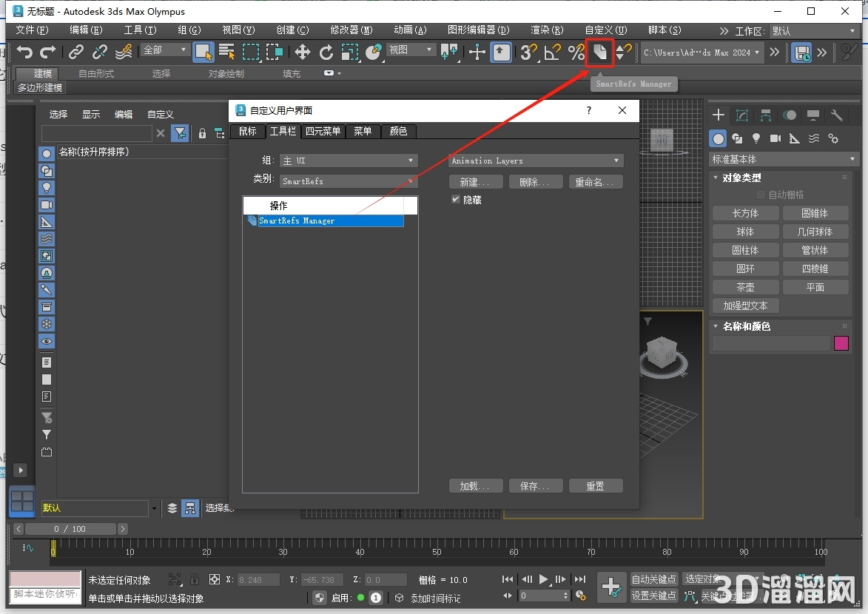Open Select by Name tool
The width and height of the screenshot is (868, 614).
tap(226, 52)
